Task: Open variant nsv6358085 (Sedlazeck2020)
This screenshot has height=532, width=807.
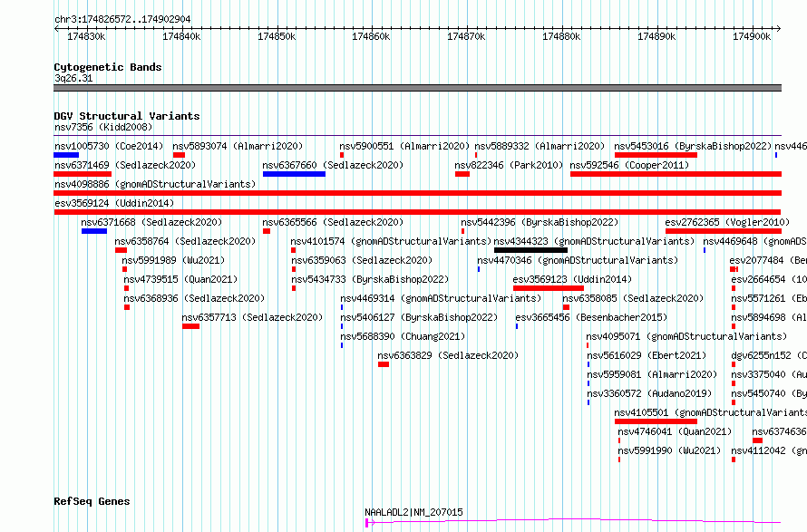Action: 633,298
